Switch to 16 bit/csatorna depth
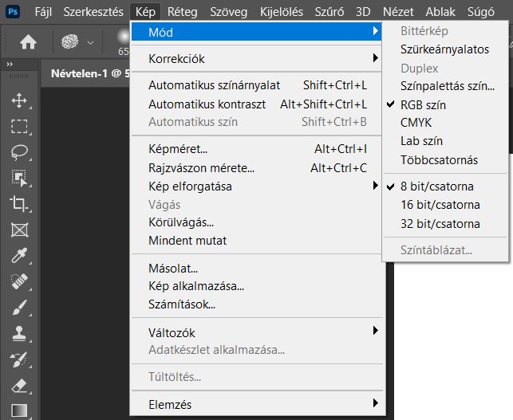The width and height of the screenshot is (513, 420). [440, 205]
